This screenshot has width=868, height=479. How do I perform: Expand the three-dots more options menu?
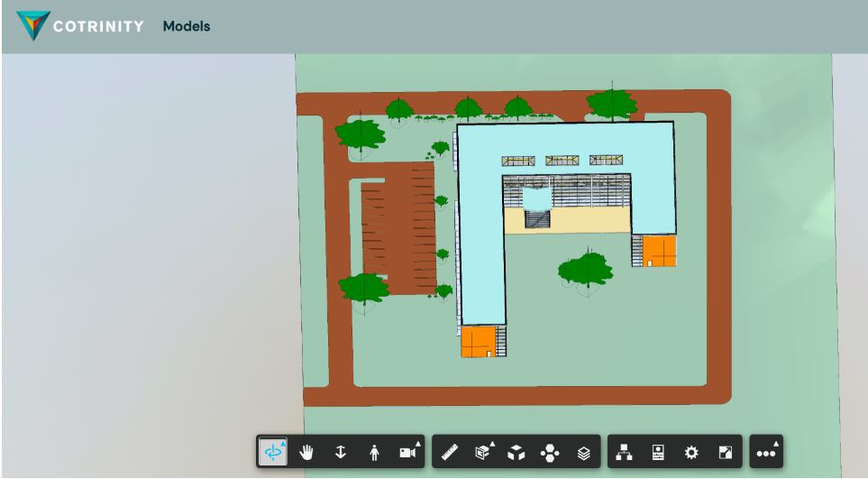point(767,452)
